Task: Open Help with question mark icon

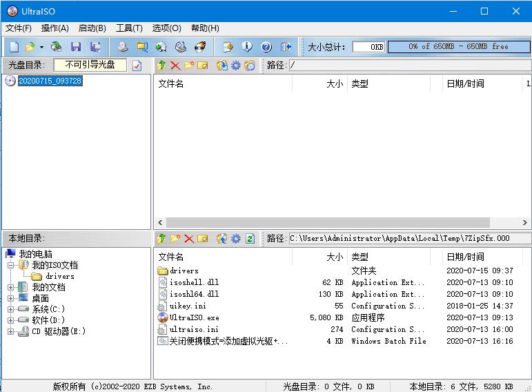Action: click(266, 46)
